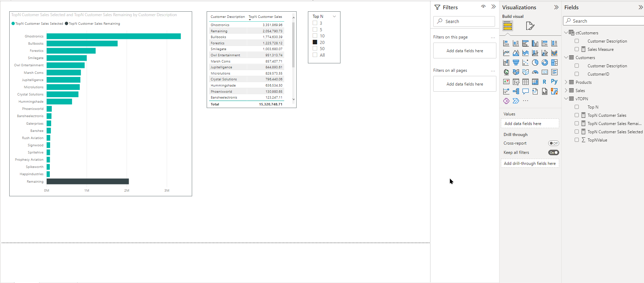Choose the KPI visualization
Screen dimensions: 644x283
click(x=506, y=82)
